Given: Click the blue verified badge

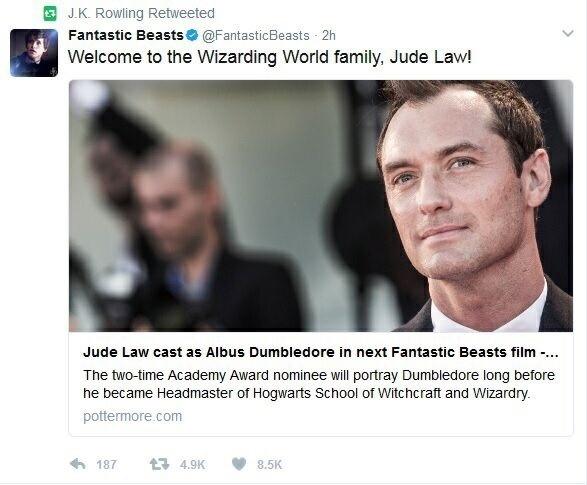Looking at the screenshot, I should click(192, 35).
